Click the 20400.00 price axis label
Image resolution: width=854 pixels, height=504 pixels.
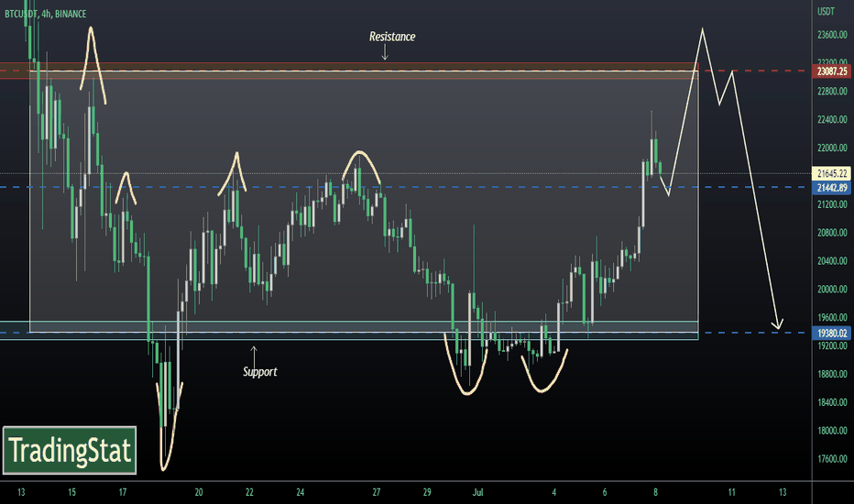point(832,261)
